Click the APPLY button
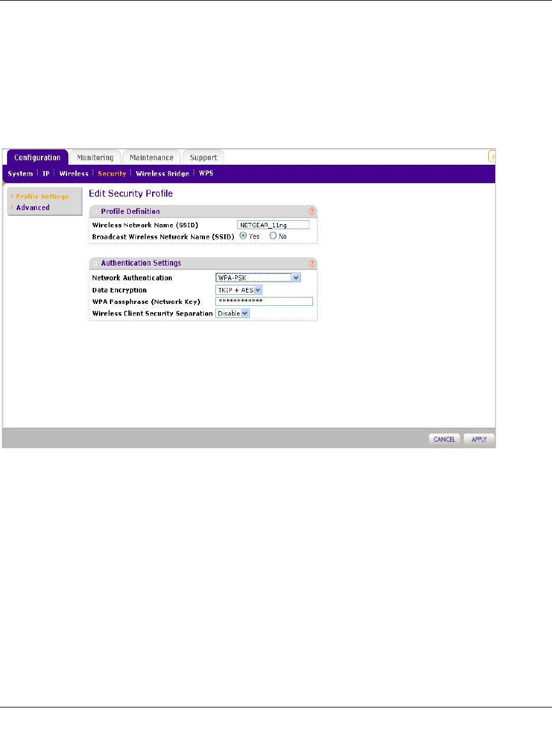Viewport: 552px width, 756px height. tap(479, 439)
